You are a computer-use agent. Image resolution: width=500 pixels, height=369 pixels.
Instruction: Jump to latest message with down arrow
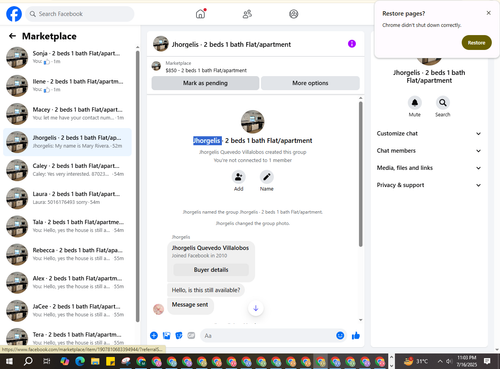(256, 308)
